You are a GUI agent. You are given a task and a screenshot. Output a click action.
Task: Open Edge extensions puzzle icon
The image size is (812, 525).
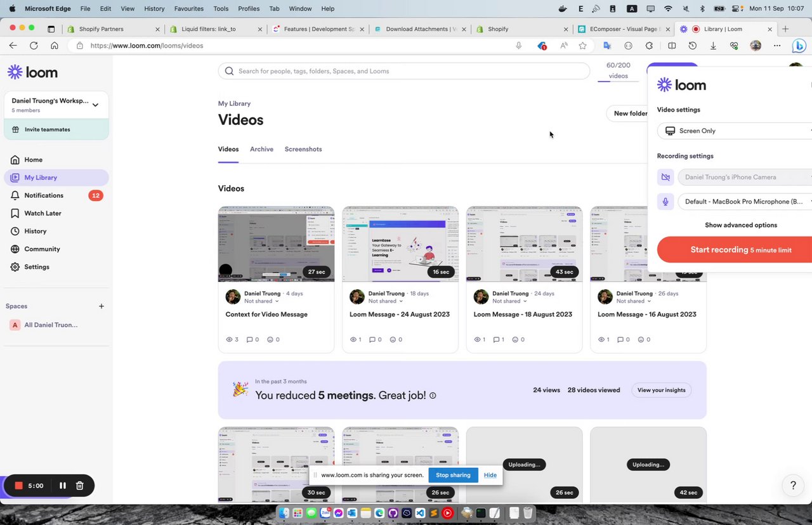[x=649, y=46]
